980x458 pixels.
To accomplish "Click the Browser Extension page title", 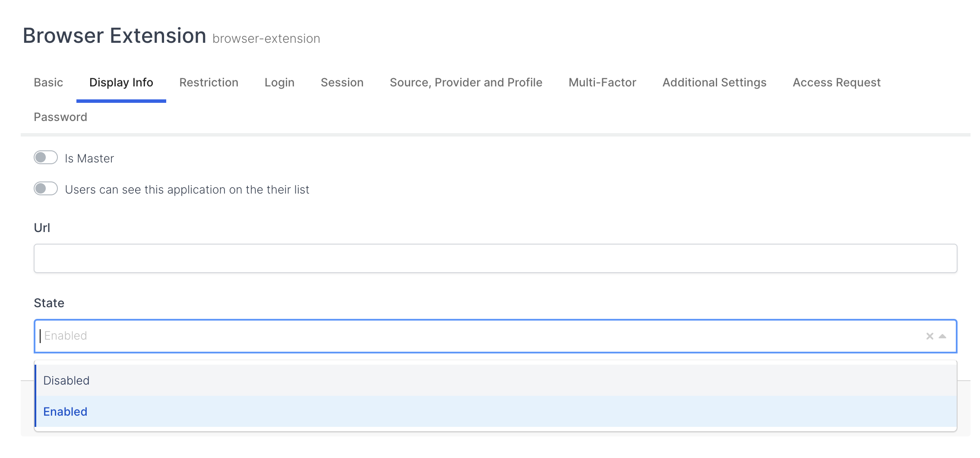I will 114,35.
